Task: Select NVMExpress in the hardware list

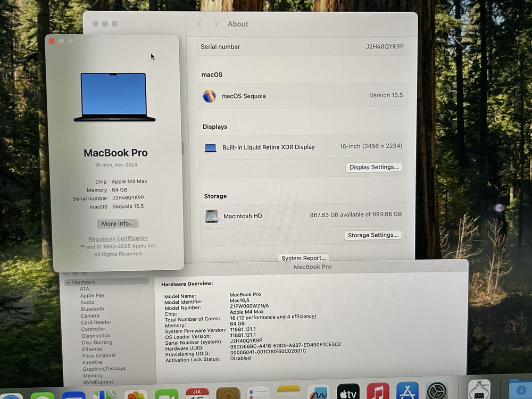Action: pyautogui.click(x=98, y=382)
